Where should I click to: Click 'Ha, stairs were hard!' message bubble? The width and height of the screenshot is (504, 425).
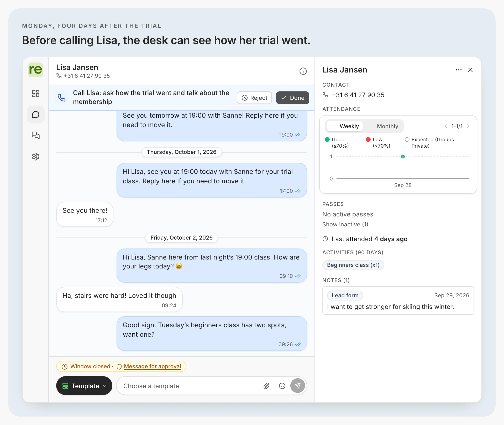coord(119,300)
